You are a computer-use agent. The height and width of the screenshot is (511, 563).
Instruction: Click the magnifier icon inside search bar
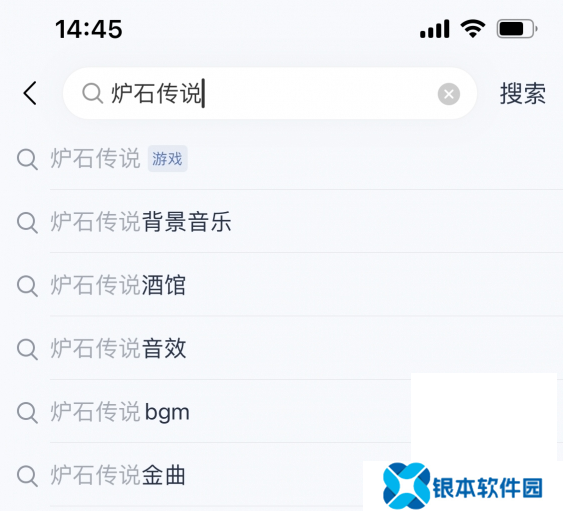coord(93,93)
